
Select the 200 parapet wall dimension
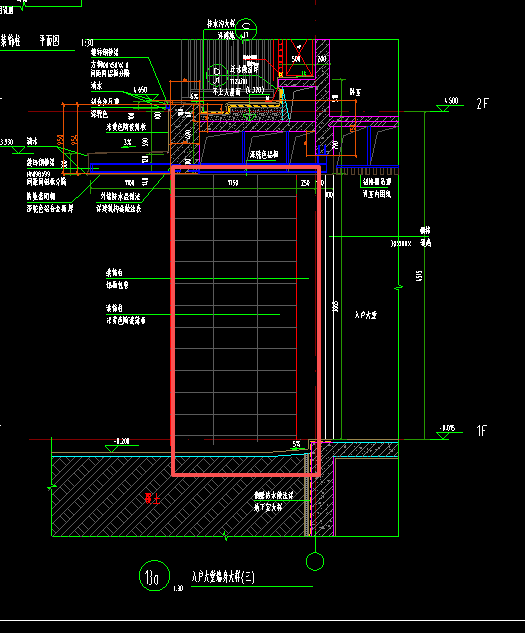click(x=322, y=59)
